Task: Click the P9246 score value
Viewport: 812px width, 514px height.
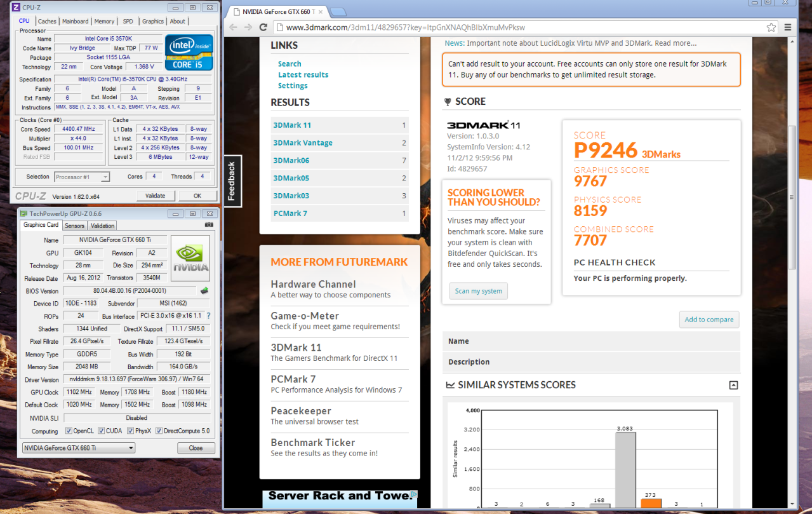Action: click(x=606, y=151)
